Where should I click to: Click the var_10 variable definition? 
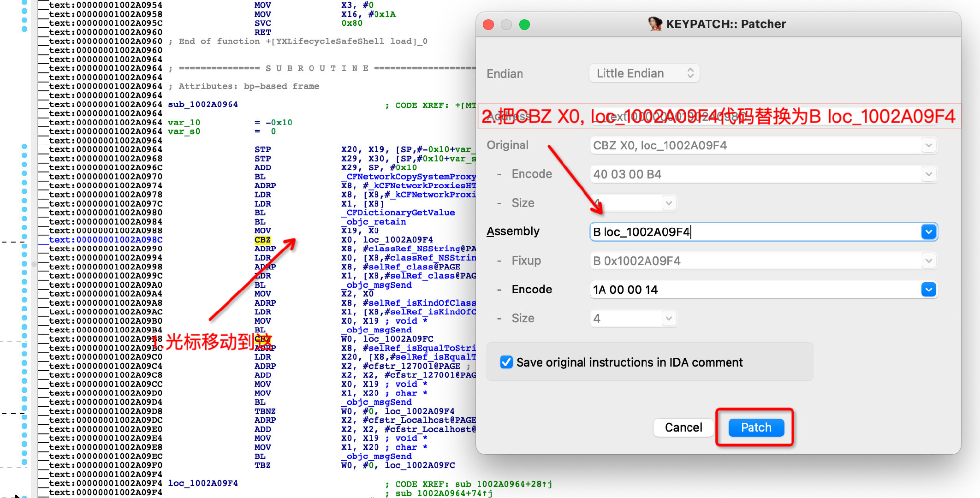click(x=184, y=123)
